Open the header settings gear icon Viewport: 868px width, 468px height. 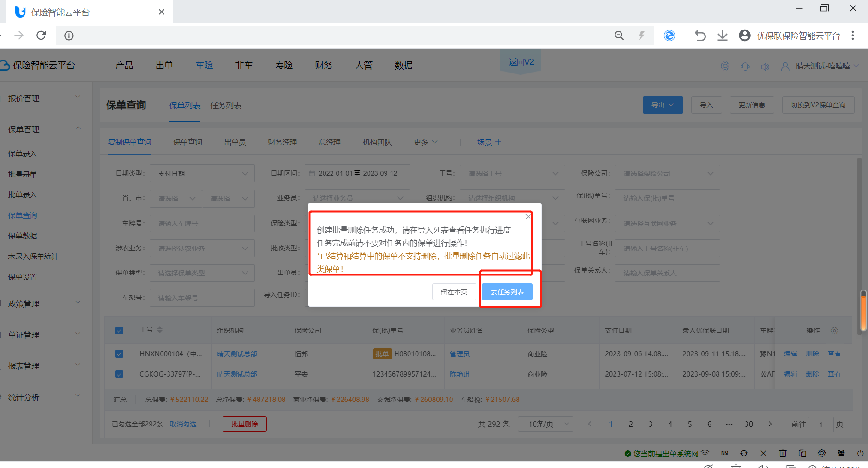725,66
